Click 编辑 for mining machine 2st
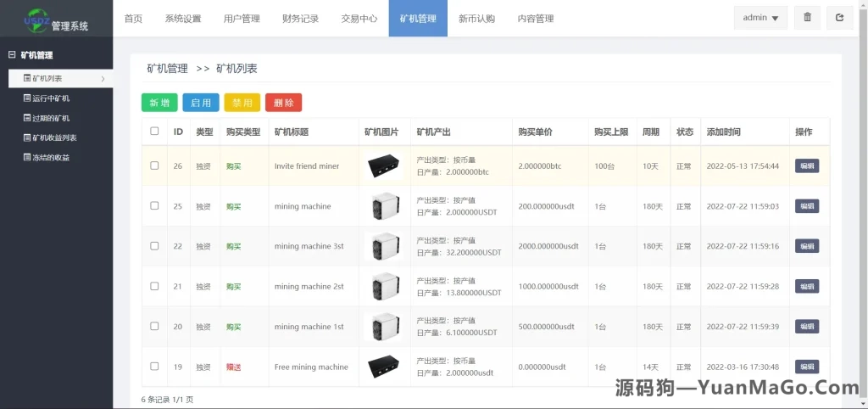The width and height of the screenshot is (868, 409). coord(807,287)
